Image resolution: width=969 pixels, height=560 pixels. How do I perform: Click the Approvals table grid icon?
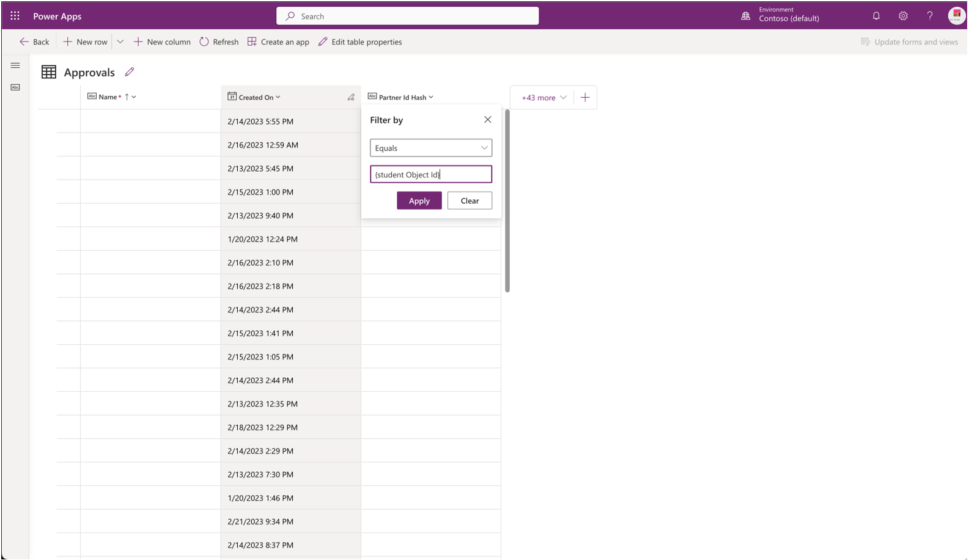[49, 72]
